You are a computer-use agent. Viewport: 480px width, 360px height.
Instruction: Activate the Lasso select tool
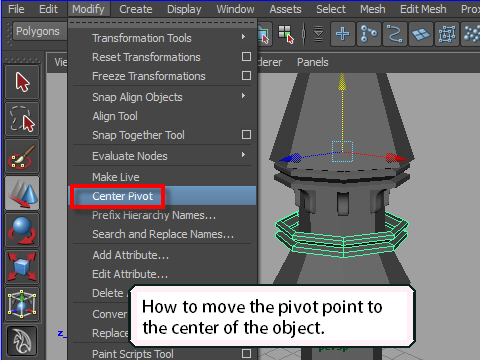22,119
